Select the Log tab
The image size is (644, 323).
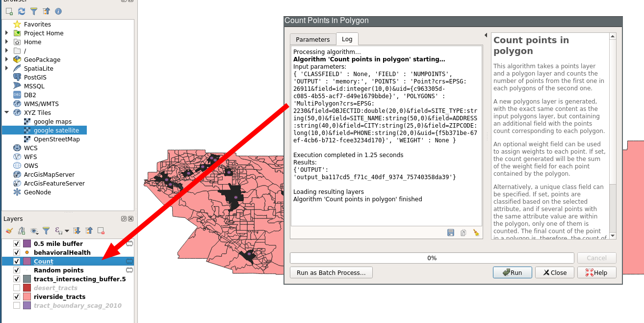[347, 39]
